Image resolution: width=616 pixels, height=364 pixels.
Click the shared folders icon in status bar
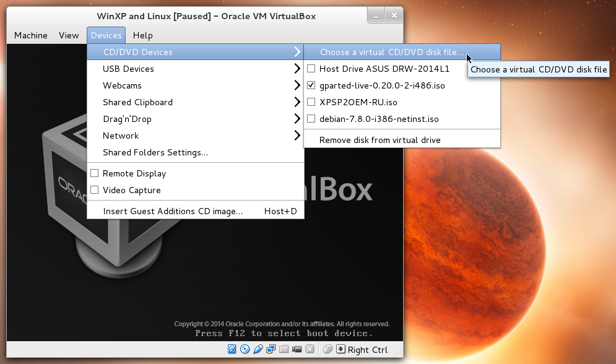pos(284,349)
